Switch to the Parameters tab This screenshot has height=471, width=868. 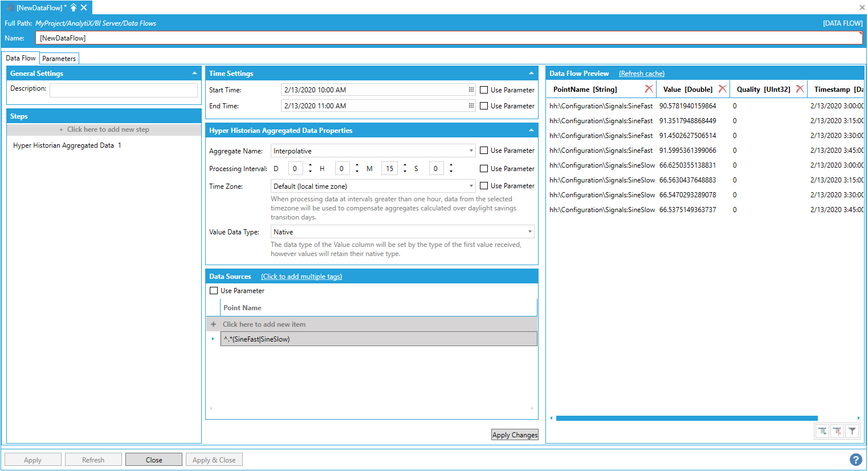coord(59,59)
